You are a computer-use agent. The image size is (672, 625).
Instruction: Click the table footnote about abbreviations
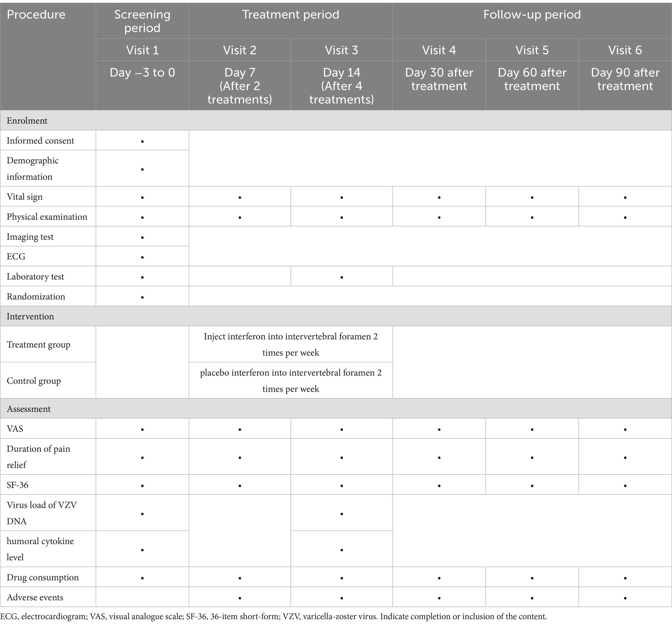click(x=274, y=617)
